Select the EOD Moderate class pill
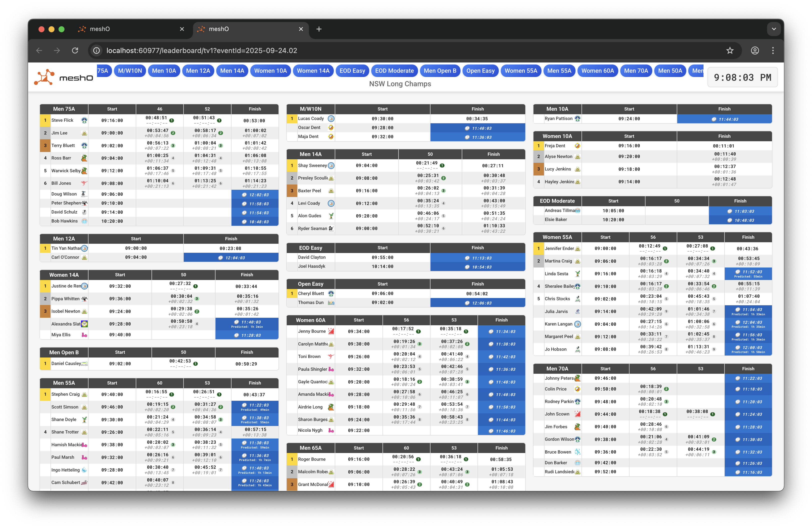The image size is (812, 528). pyautogui.click(x=394, y=70)
